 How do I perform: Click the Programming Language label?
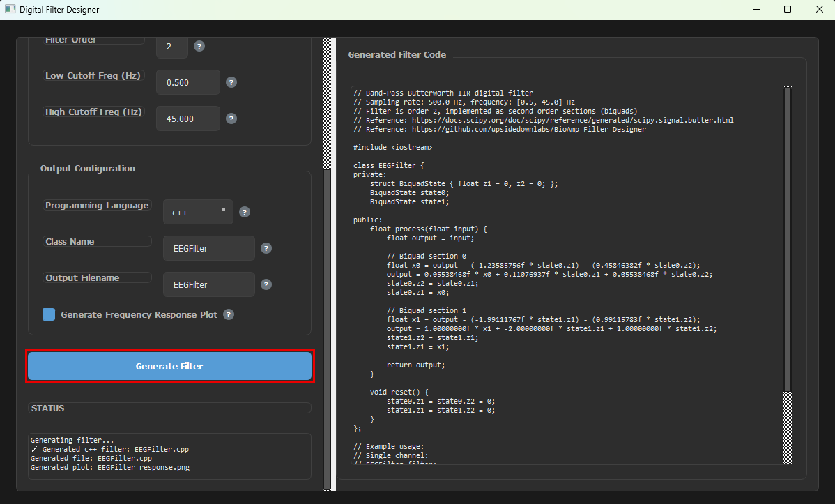pos(97,206)
